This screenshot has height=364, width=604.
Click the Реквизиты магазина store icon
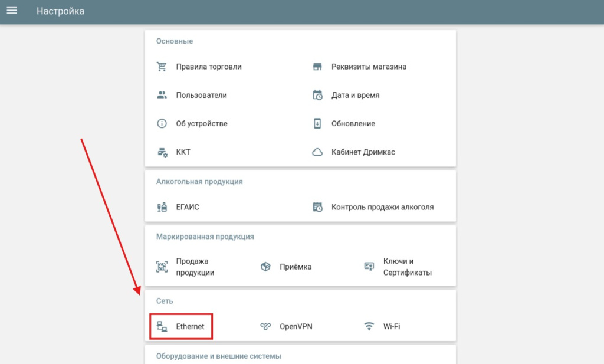[318, 67]
